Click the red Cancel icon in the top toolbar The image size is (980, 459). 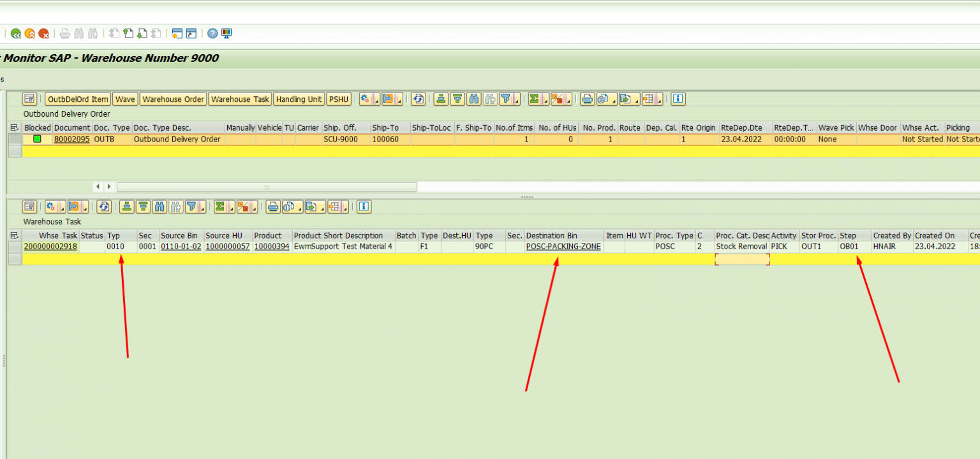pos(44,33)
